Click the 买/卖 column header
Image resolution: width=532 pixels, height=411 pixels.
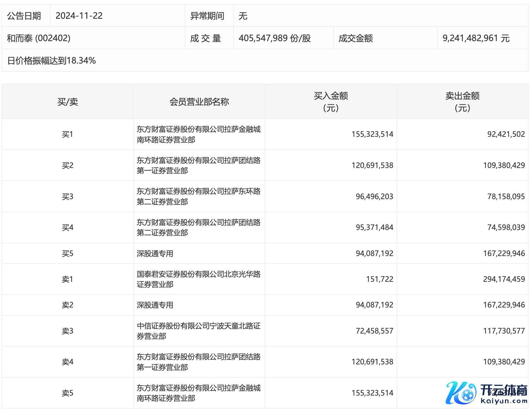(x=68, y=102)
